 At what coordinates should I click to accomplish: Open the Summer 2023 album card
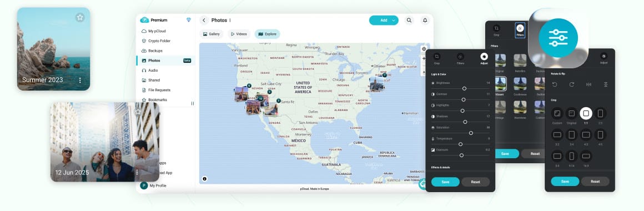53,49
